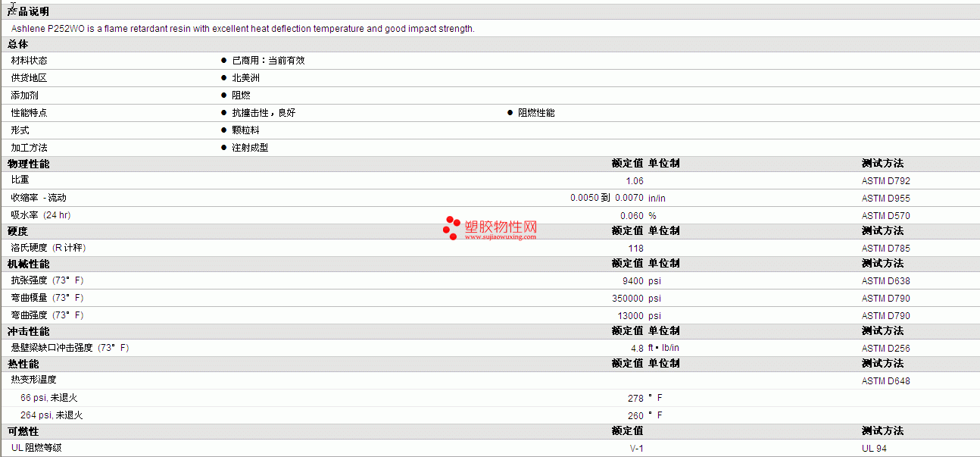Click 额定值 column header in 物理性能 row
980x457 pixels.
[628, 164]
